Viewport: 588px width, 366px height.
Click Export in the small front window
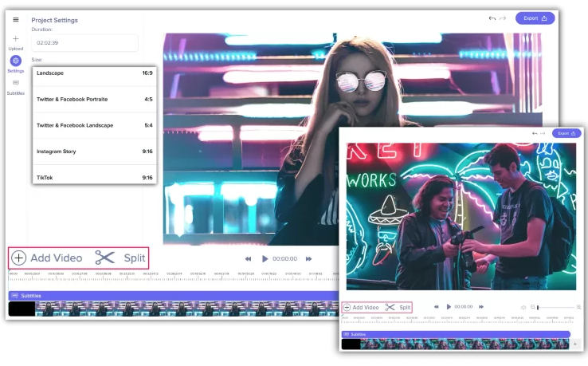coord(566,133)
